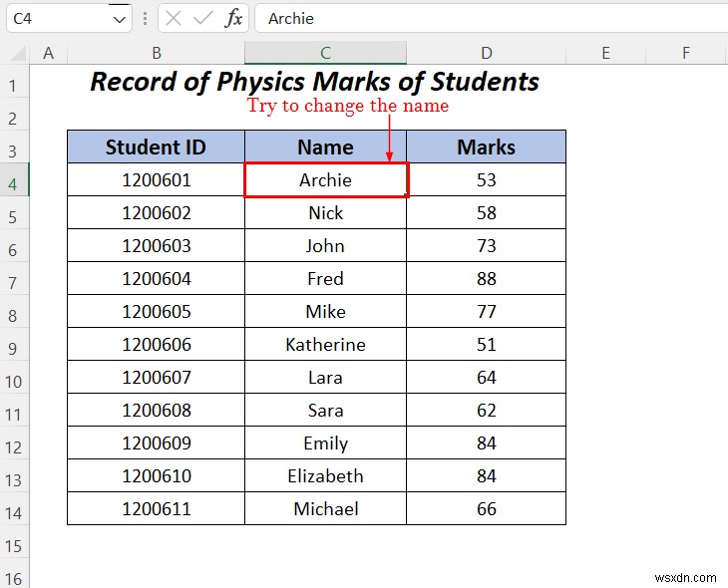Select the marks cell with 58
The image size is (728, 588).
(486, 212)
